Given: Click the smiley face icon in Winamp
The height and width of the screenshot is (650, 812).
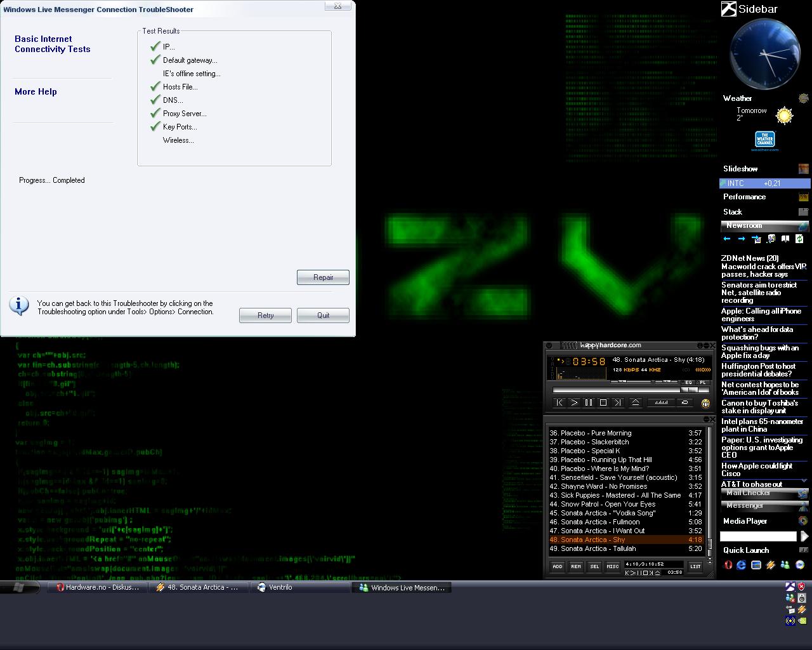Looking at the screenshot, I should point(705,403).
